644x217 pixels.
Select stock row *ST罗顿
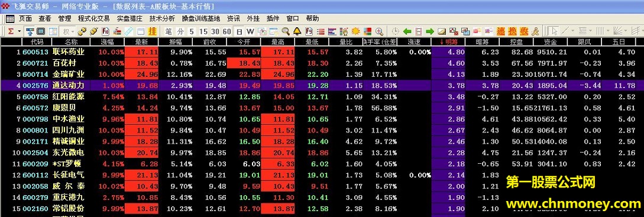(322, 164)
